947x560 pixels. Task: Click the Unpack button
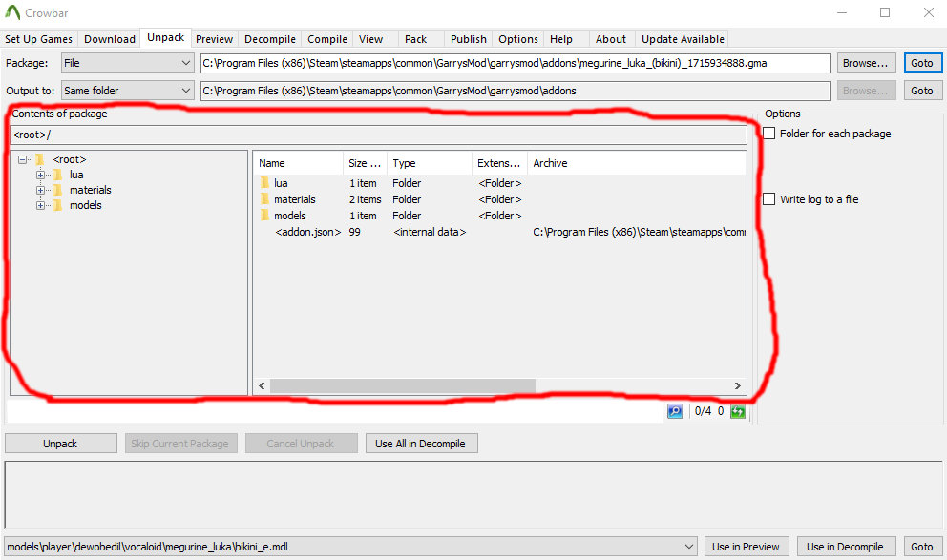(x=60, y=444)
